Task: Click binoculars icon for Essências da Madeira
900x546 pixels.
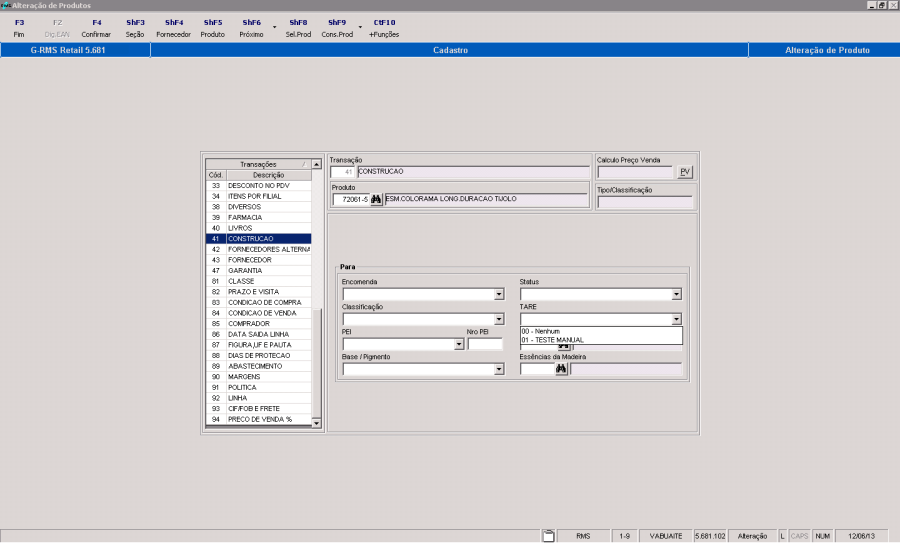Action: (561, 369)
